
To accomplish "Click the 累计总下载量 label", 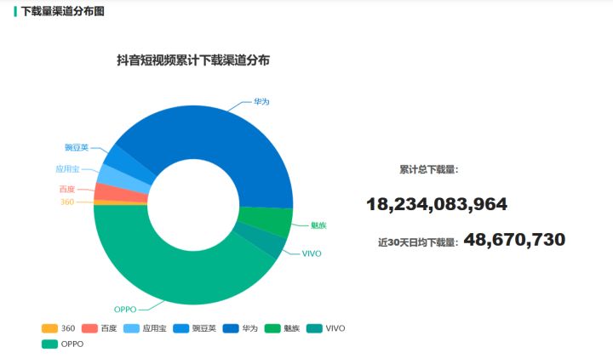I will click(428, 169).
